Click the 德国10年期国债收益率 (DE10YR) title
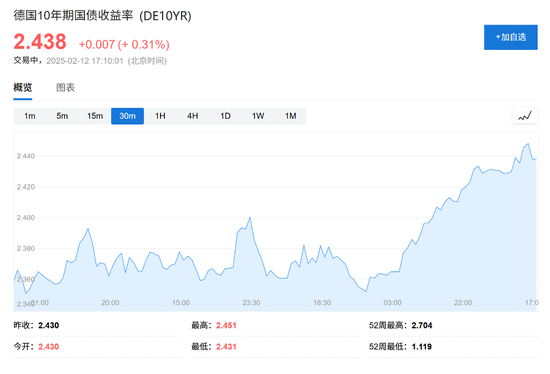The width and height of the screenshot is (550, 374). (x=102, y=16)
